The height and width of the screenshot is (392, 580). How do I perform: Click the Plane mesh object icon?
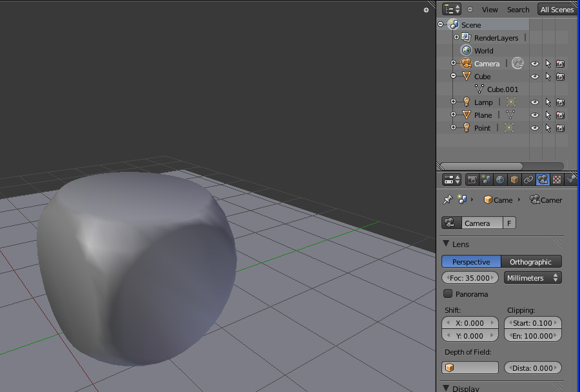[x=467, y=115]
